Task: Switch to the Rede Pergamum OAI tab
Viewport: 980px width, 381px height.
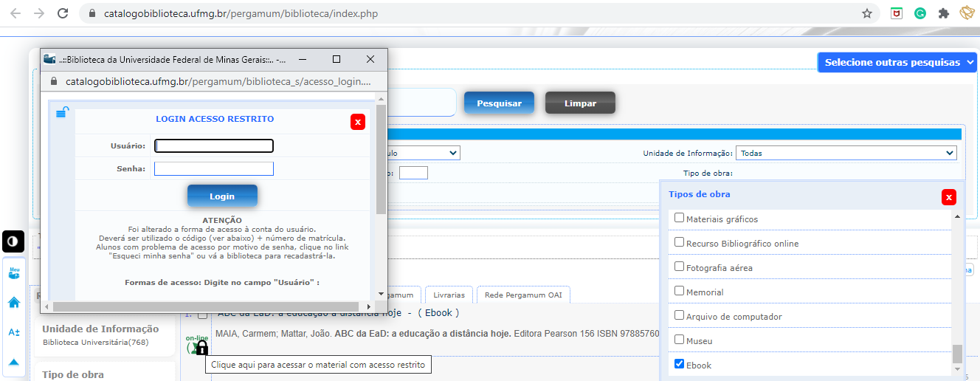Action: (x=523, y=295)
